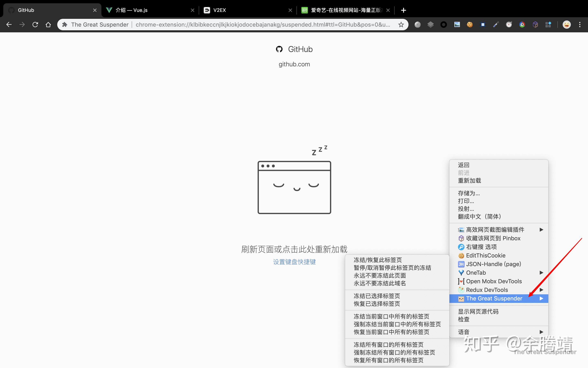
Task: Click the address bar URL field
Action: tap(263, 25)
